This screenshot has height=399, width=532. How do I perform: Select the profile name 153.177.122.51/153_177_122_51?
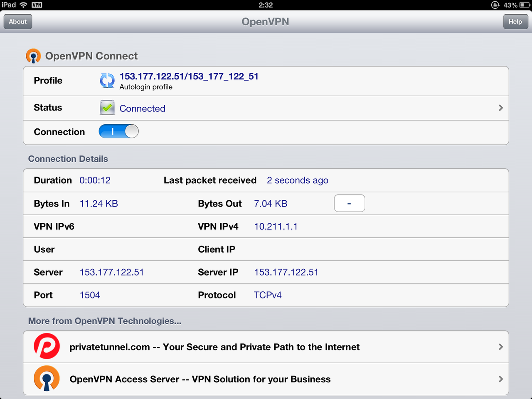(189, 76)
